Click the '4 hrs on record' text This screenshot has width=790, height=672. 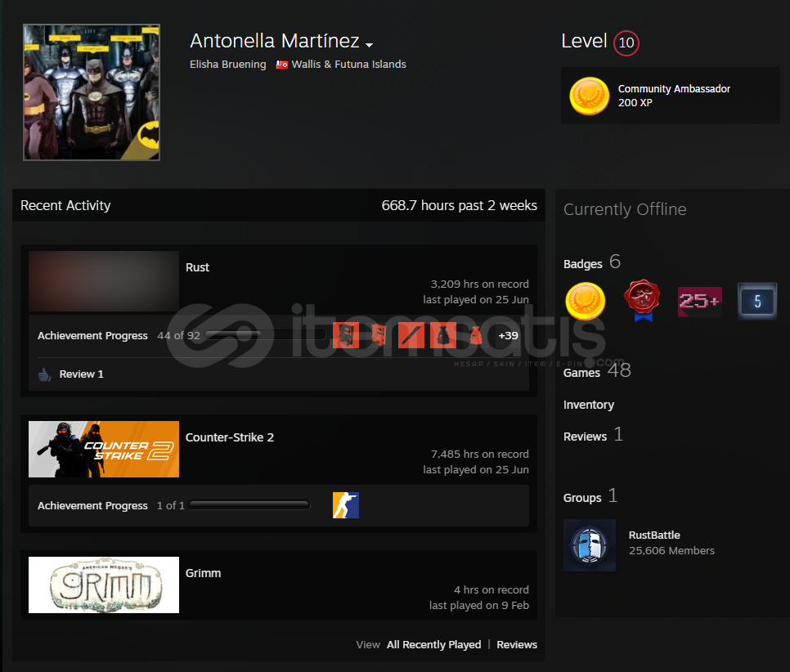[492, 589]
